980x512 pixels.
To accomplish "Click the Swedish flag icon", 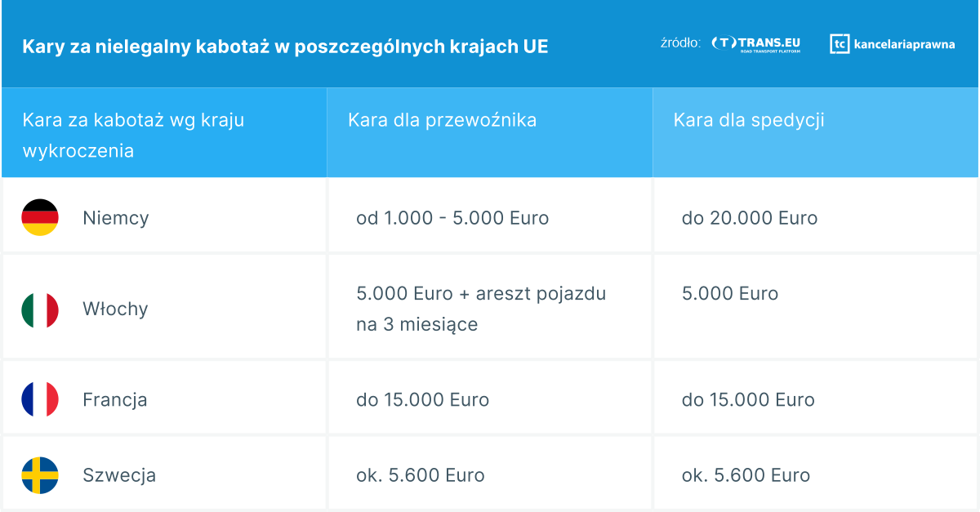I will [40, 475].
